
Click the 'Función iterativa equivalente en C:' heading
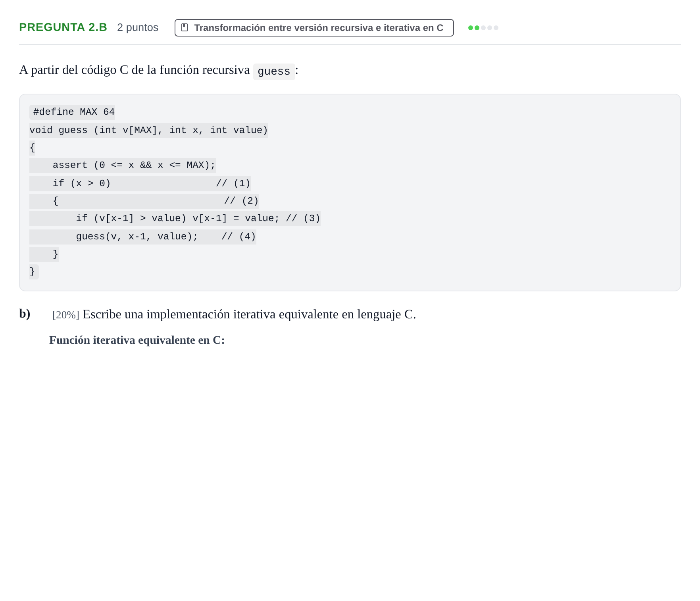[x=137, y=340]
